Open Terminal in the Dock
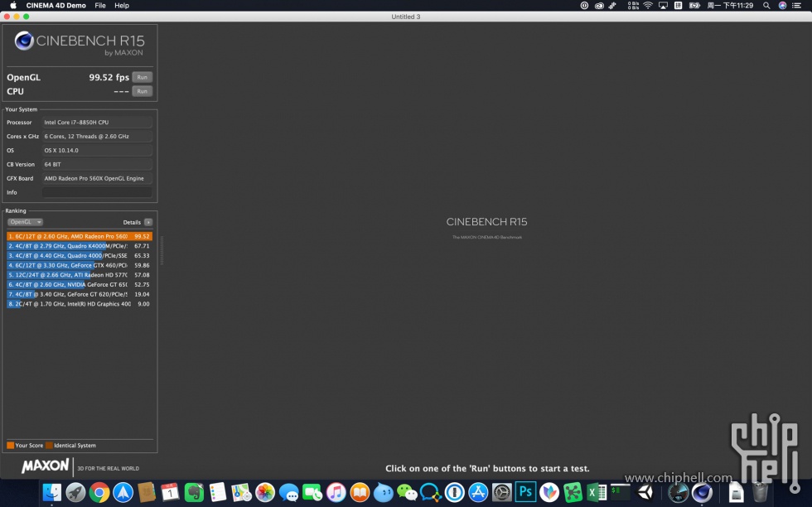The image size is (812, 507). tap(621, 492)
